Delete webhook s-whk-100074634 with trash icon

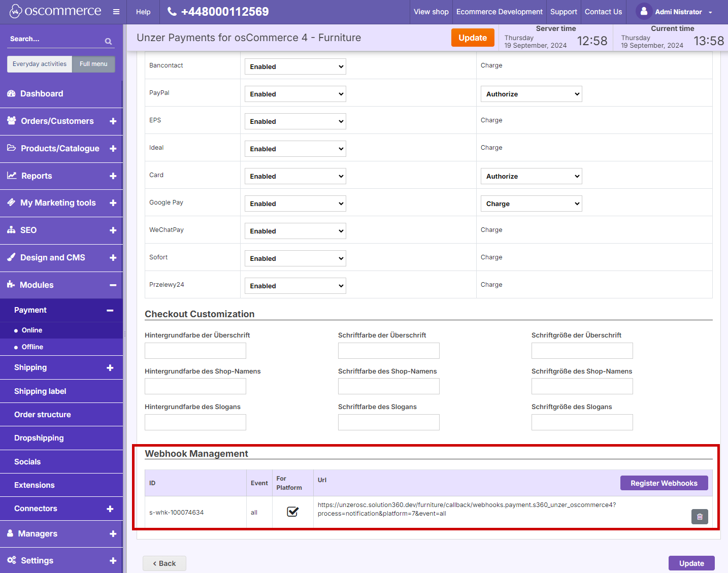[x=700, y=517]
